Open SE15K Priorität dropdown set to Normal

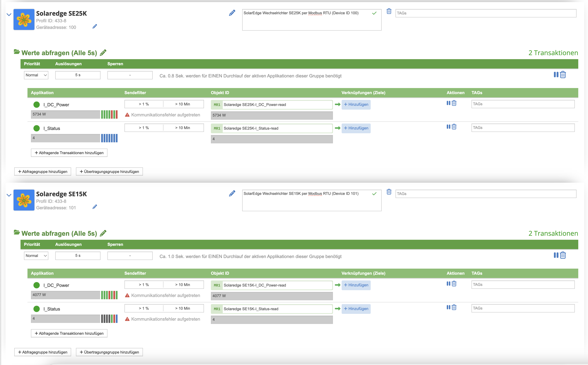point(36,256)
